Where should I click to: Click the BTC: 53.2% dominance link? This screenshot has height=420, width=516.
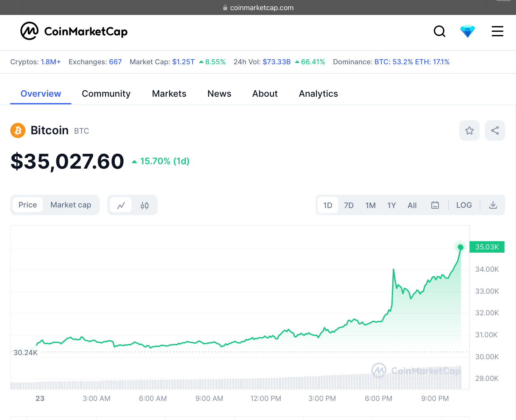[394, 62]
